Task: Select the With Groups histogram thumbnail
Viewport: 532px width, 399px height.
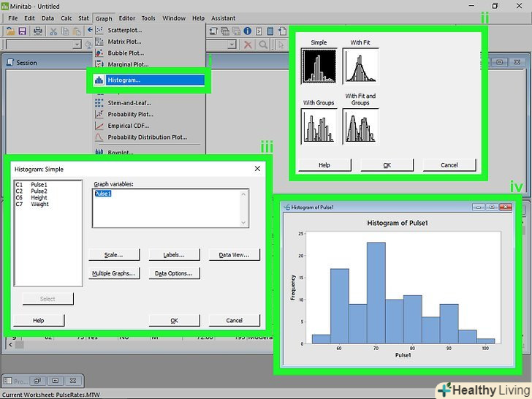Action: coord(319,126)
